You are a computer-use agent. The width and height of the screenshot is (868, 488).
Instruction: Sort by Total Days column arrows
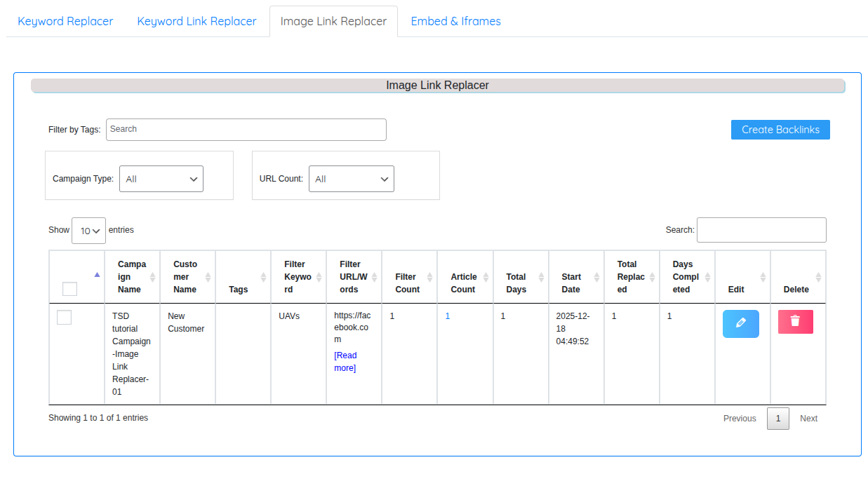pos(541,277)
